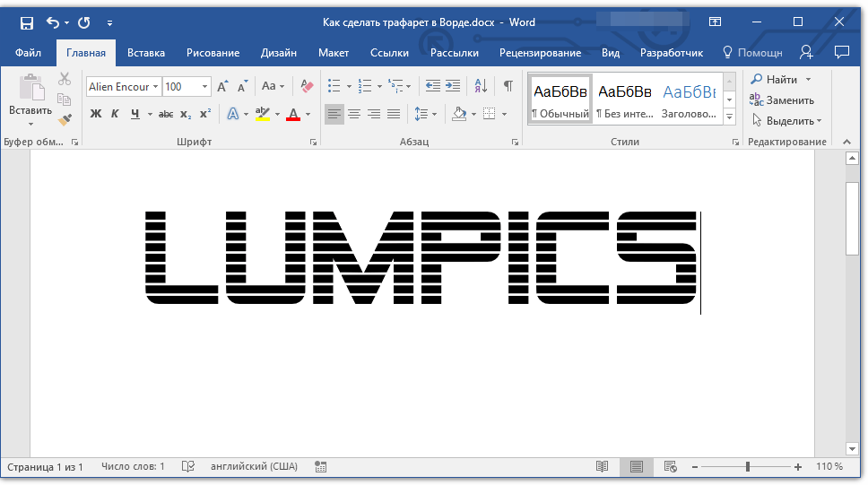Switch to the Дизайн tab
Screen dimensions: 868x485
(x=279, y=53)
